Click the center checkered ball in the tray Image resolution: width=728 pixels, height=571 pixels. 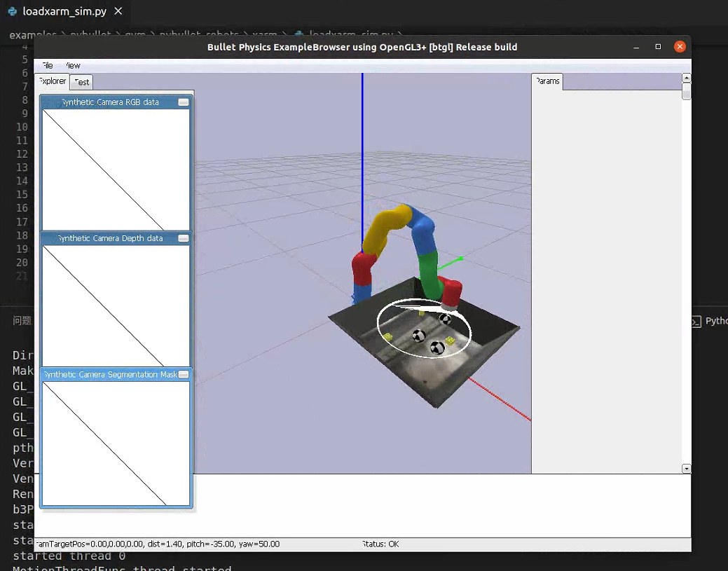click(x=419, y=336)
